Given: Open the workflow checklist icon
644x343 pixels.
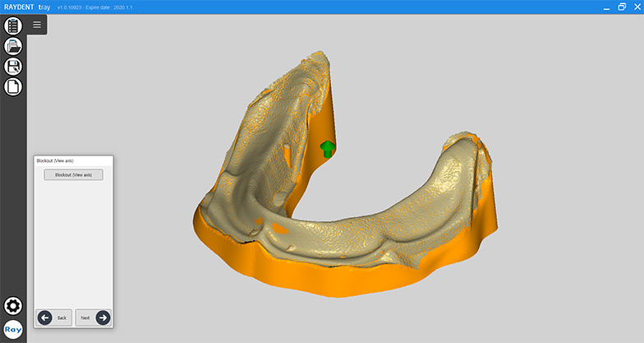Looking at the screenshot, I should 13,25.
